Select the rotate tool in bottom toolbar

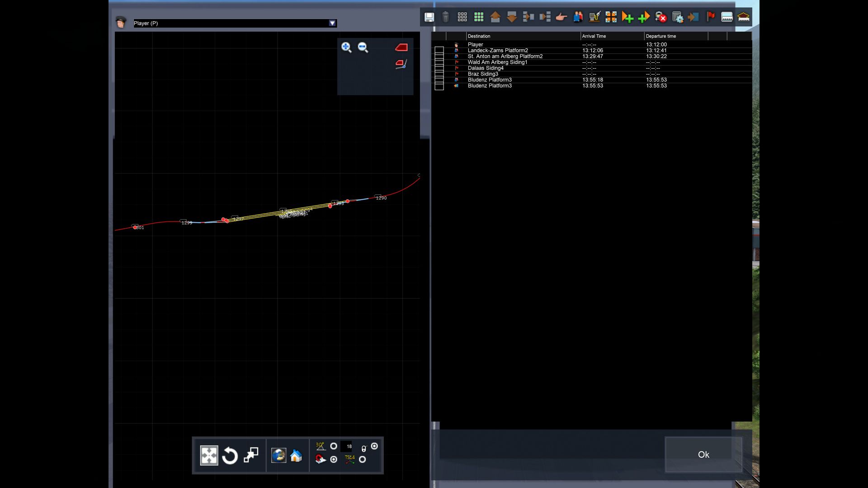coord(230,455)
